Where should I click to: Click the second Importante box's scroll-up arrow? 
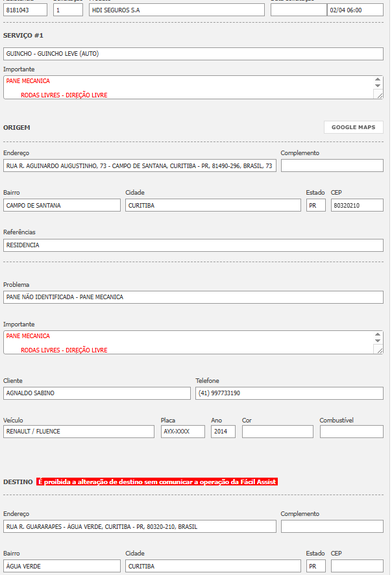click(378, 334)
